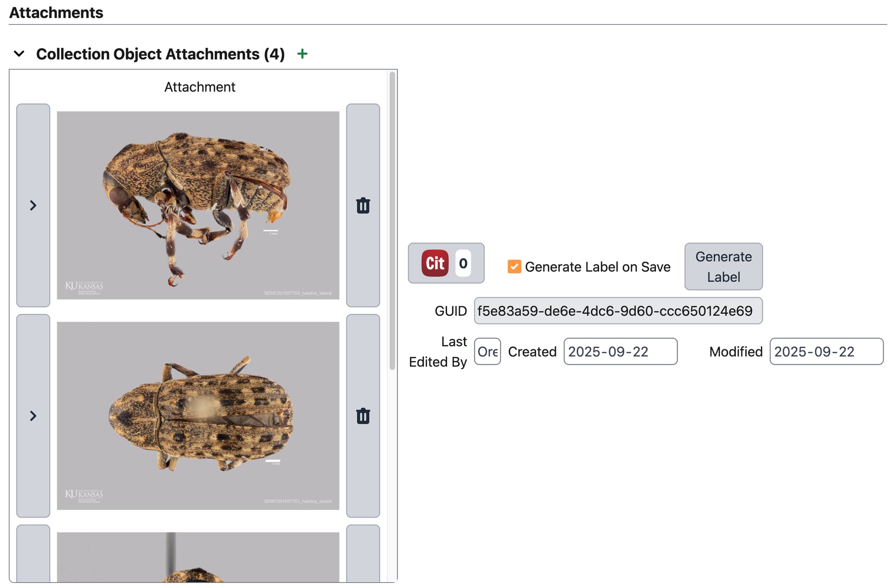Open the dorsal beetle image thumbnail
Screen dimensions: 894x588
coord(198,415)
